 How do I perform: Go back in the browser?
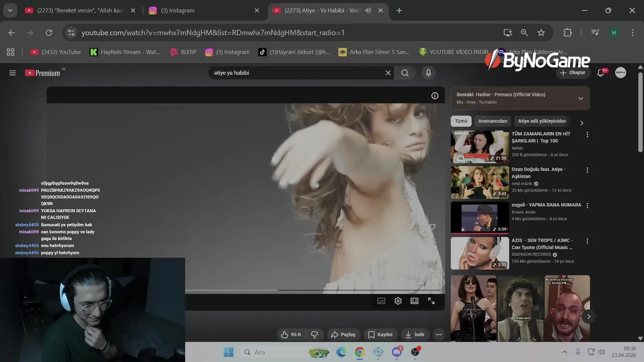(x=12, y=33)
